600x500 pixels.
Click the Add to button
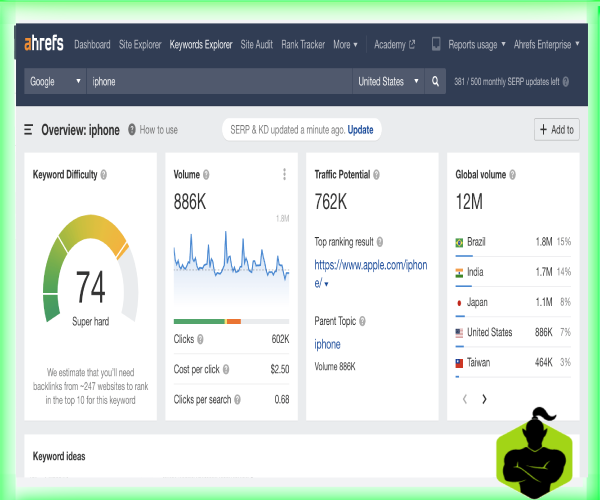tap(556, 130)
